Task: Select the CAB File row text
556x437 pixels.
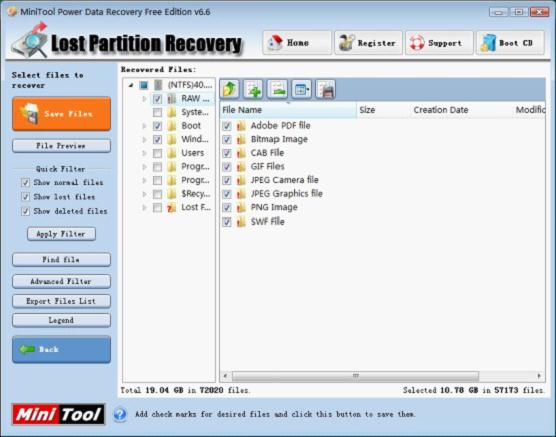Action: click(267, 153)
